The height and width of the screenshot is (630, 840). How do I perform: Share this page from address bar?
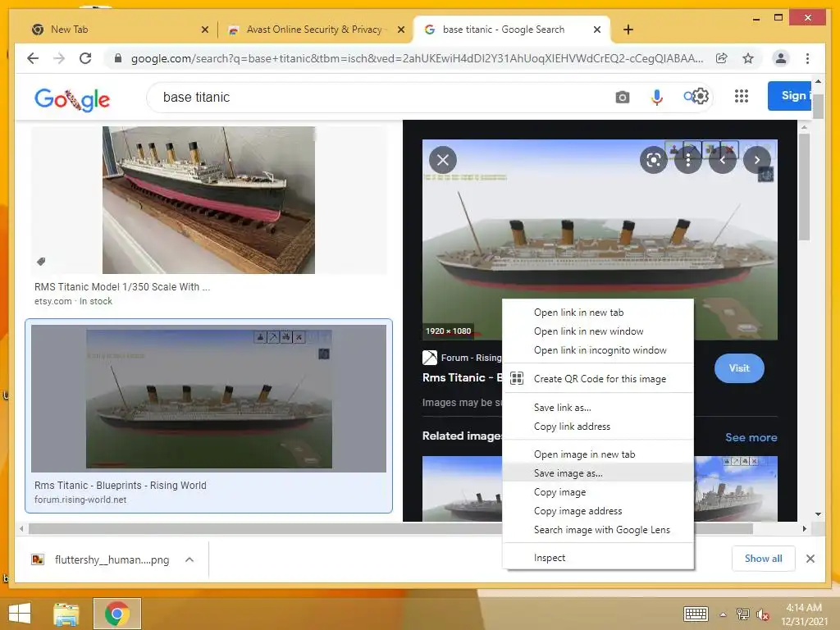(722, 58)
